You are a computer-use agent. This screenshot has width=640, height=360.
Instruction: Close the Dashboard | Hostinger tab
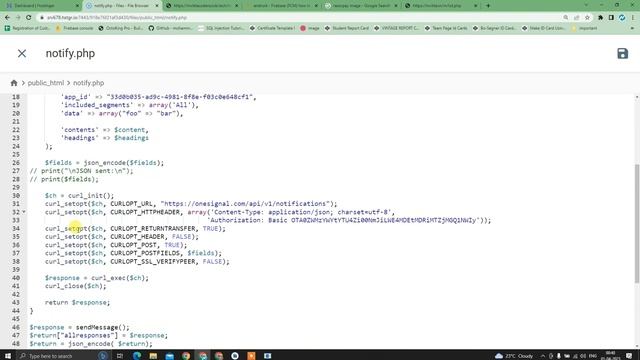pyautogui.click(x=78, y=6)
